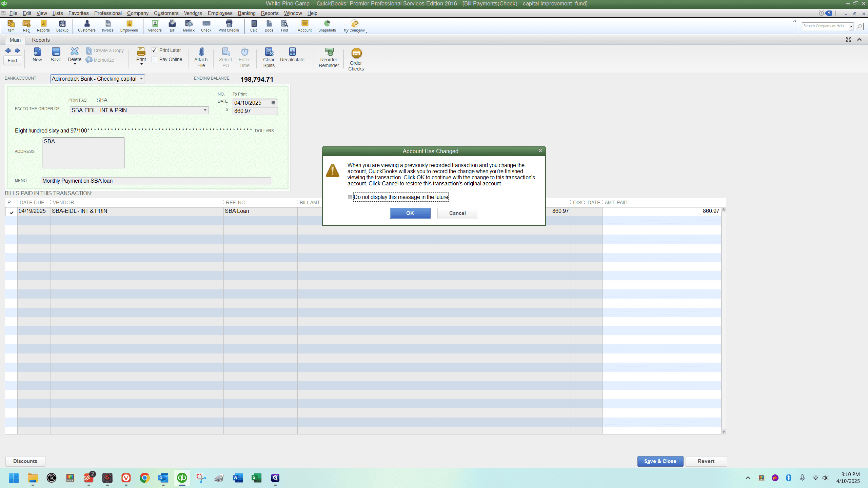Expand the search scope dropdown
The height and width of the screenshot is (488, 868).
(851, 26)
